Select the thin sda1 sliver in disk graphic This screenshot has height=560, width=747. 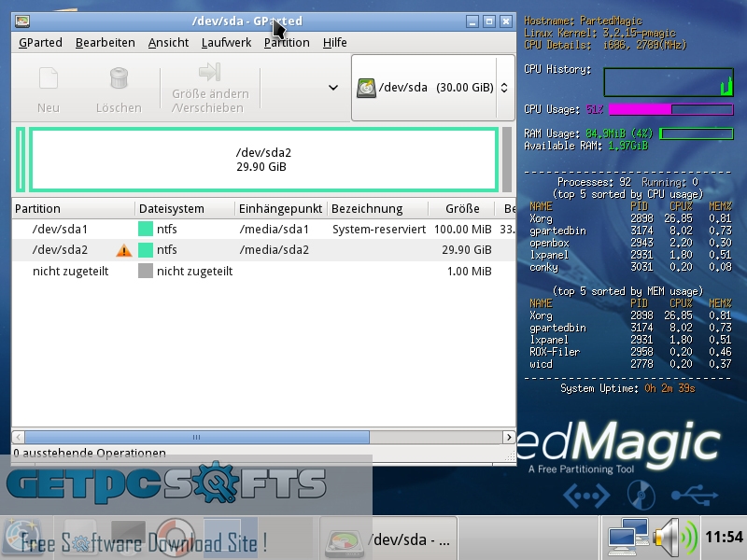(20, 160)
